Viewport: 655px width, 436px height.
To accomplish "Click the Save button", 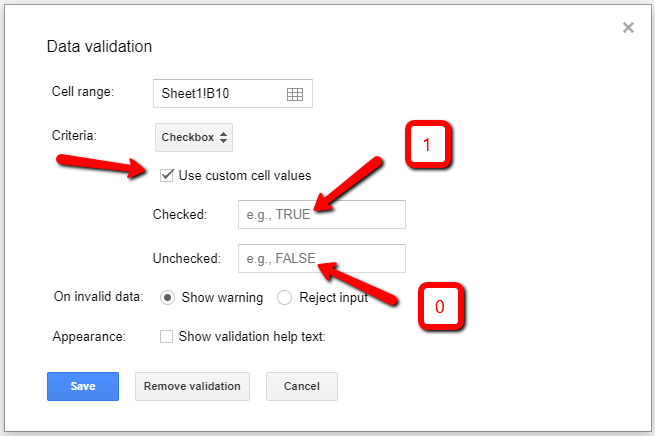I will click(x=83, y=386).
